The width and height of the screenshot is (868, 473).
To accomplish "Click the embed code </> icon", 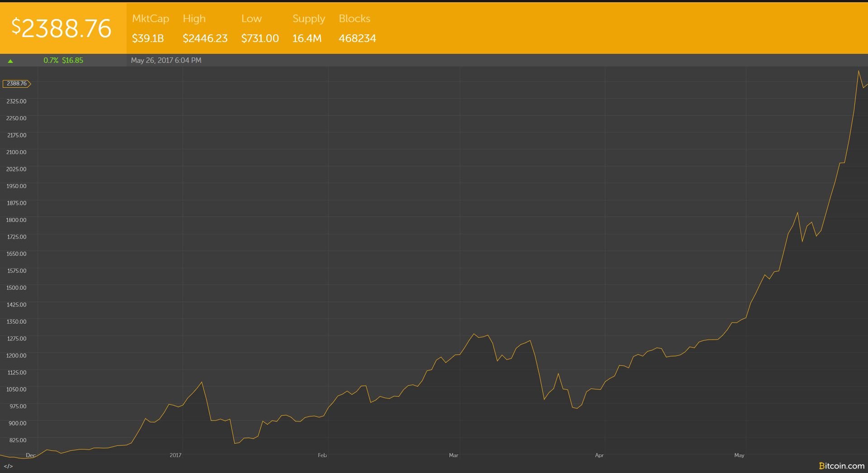I will click(x=8, y=466).
